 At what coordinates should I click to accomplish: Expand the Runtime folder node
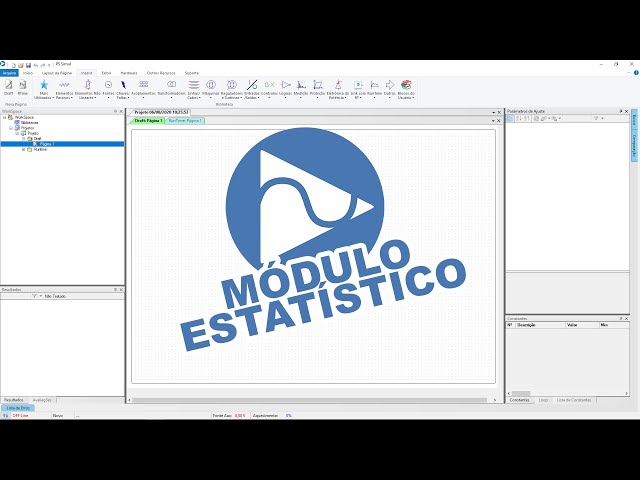[x=24, y=149]
